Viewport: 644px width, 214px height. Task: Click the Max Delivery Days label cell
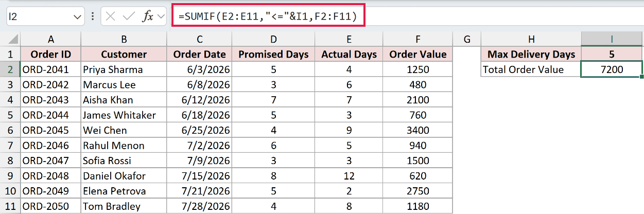531,54
